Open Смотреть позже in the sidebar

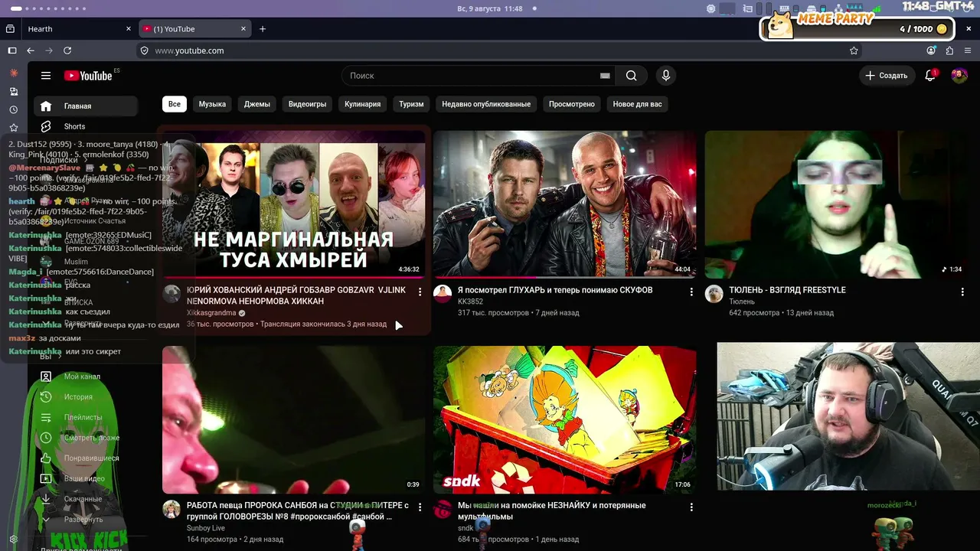[x=86, y=438]
